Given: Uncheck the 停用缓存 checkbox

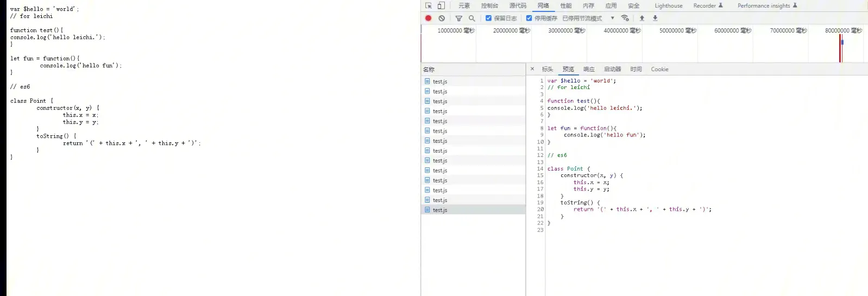Looking at the screenshot, I should point(529,18).
